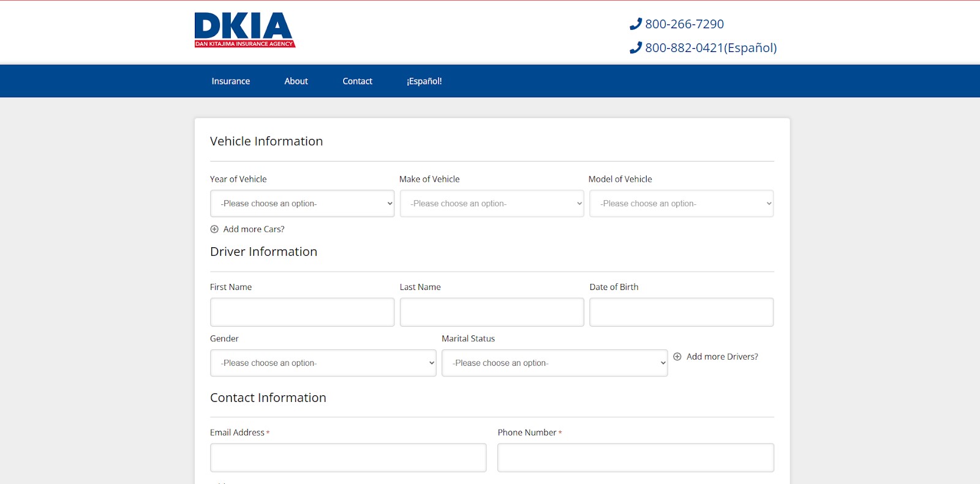Focus the Email Address field

coord(348,458)
